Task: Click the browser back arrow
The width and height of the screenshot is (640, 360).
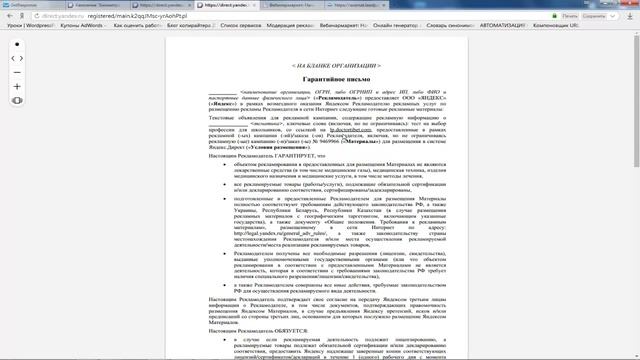Action: click(x=10, y=16)
